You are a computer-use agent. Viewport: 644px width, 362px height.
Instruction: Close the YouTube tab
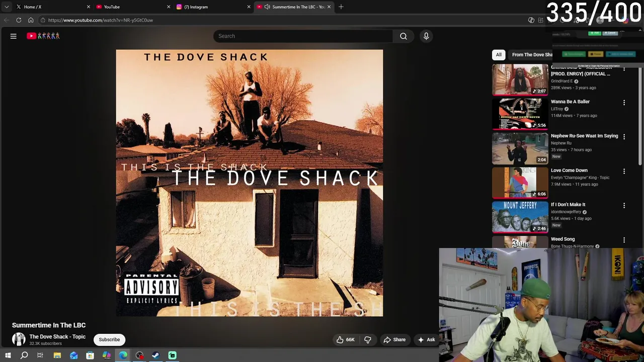169,7
